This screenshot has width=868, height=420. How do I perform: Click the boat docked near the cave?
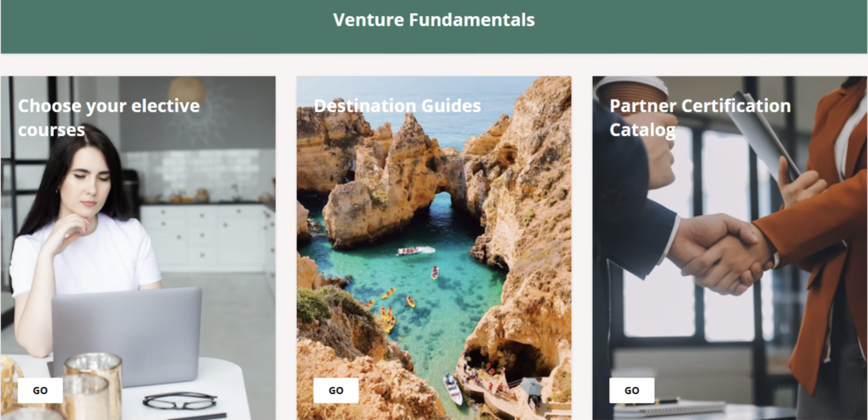[x=452, y=388]
